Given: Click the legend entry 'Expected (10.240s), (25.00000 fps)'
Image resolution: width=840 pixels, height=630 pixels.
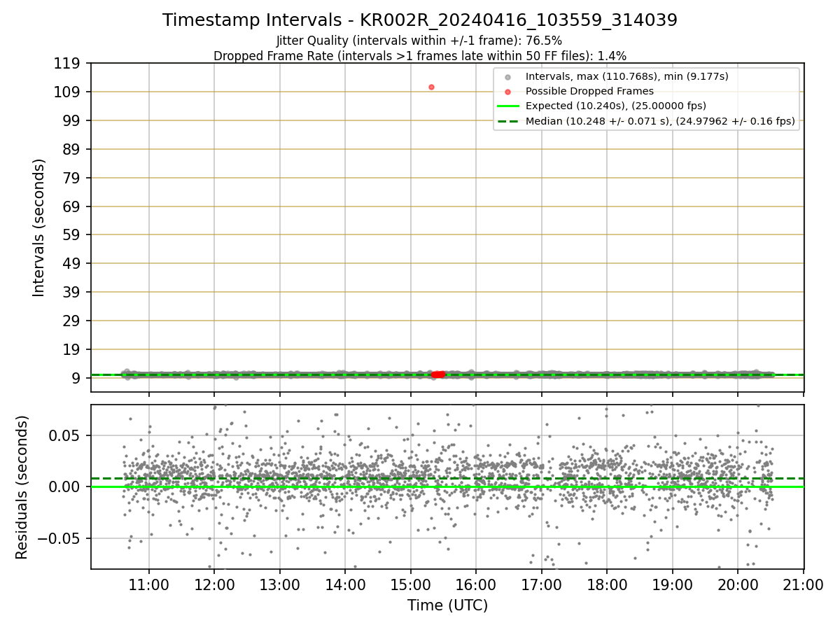Looking at the screenshot, I should (x=616, y=106).
